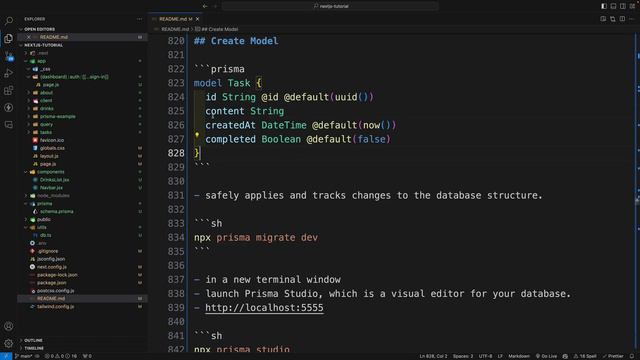Open the Manage gear icon
The height and width of the screenshot is (360, 640).
pos(9,343)
